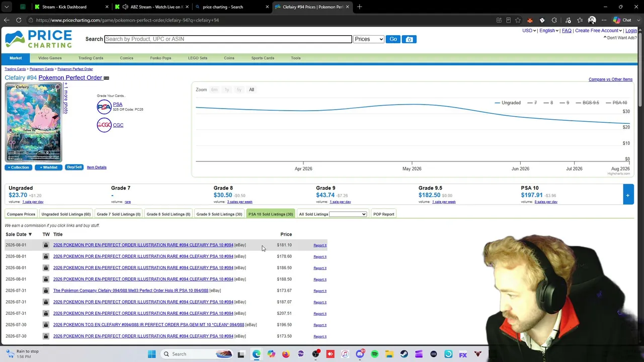
Task: Open the English language dropdown
Action: 548,31
